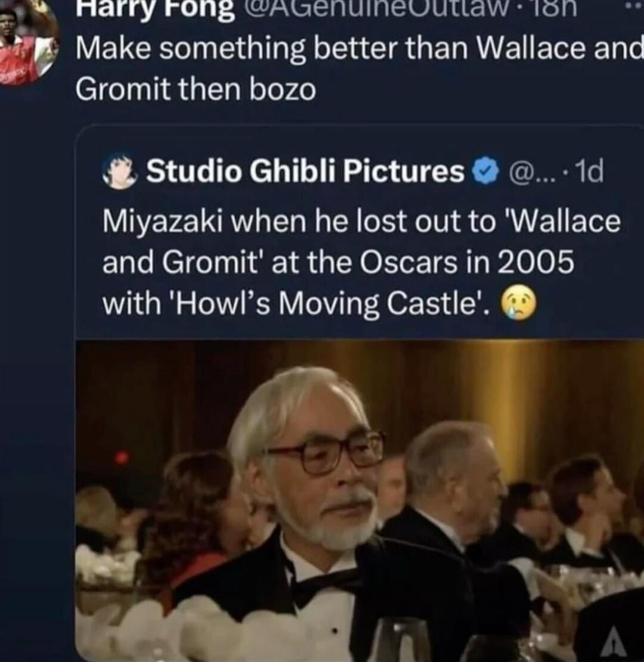644x662 pixels.
Task: Click the Harry Fong display name
Action: pyautogui.click(x=155, y=10)
